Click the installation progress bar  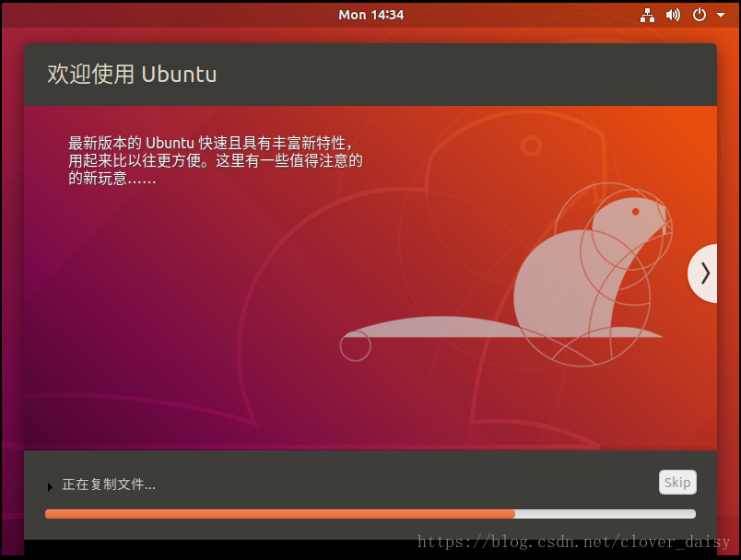[370, 514]
